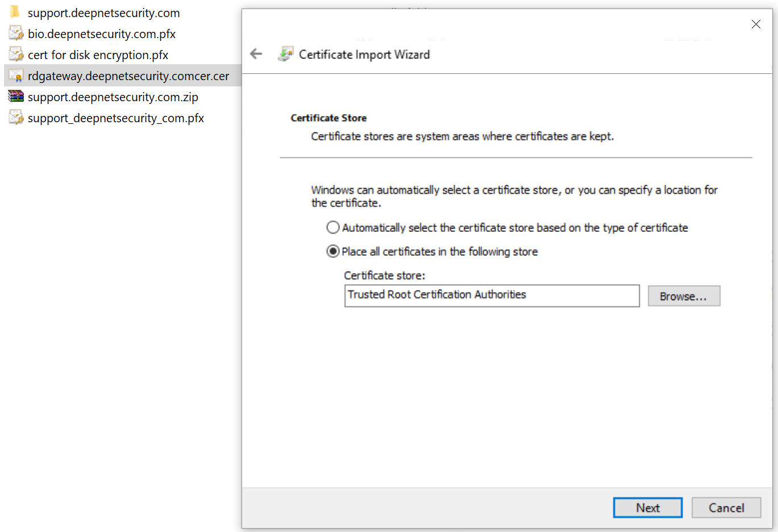Click the support.deepnetsecurity.com folder icon
Image resolution: width=778 pixels, height=532 pixels.
coord(15,13)
